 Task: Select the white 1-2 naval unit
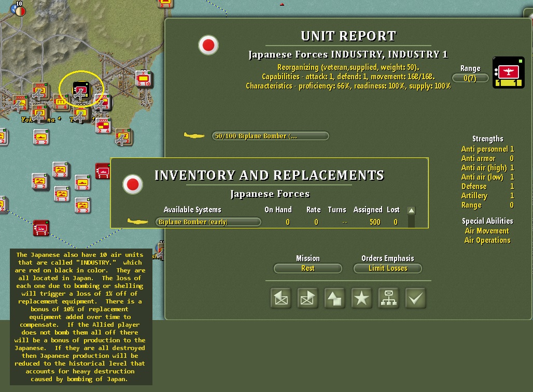[x=82, y=183]
